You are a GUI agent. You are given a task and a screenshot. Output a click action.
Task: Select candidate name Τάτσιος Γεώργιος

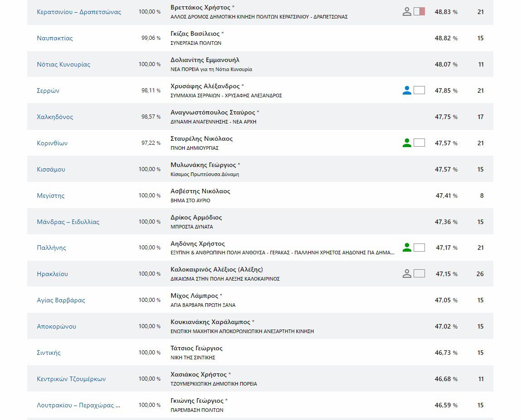tap(196, 348)
